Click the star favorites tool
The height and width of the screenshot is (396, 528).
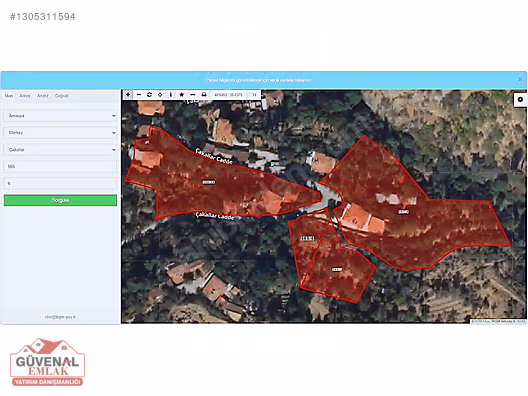click(182, 95)
